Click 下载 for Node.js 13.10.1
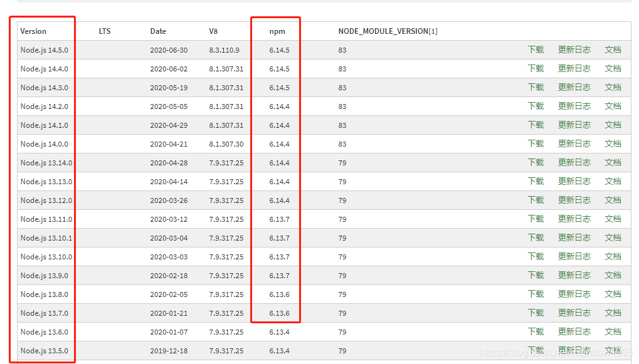Image resolution: width=639 pixels, height=364 pixels. click(x=536, y=238)
